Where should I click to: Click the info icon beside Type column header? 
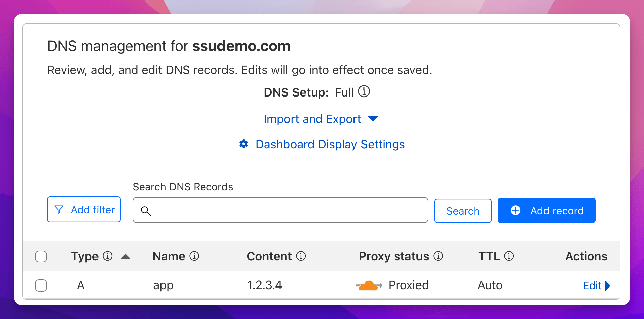tap(107, 256)
